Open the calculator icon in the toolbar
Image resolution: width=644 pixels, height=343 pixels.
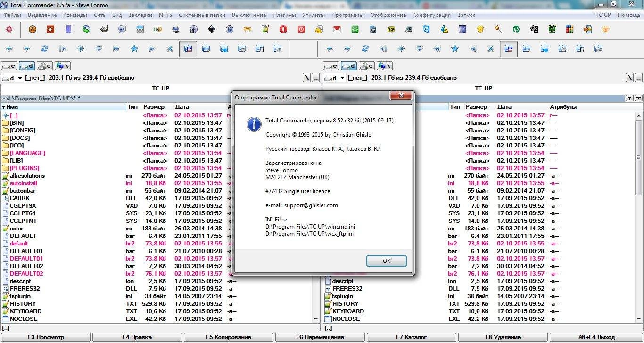click(x=140, y=29)
